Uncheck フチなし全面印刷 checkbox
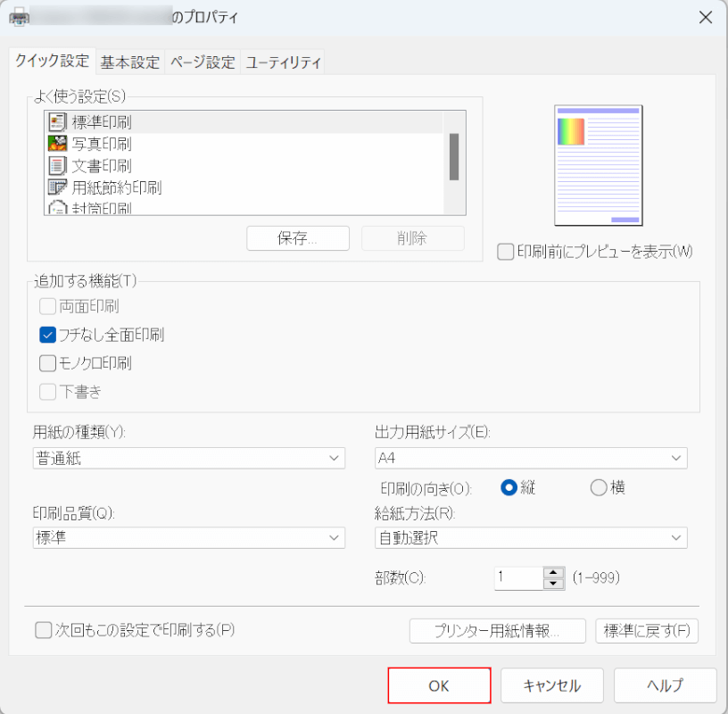This screenshot has width=728, height=714. (x=48, y=336)
